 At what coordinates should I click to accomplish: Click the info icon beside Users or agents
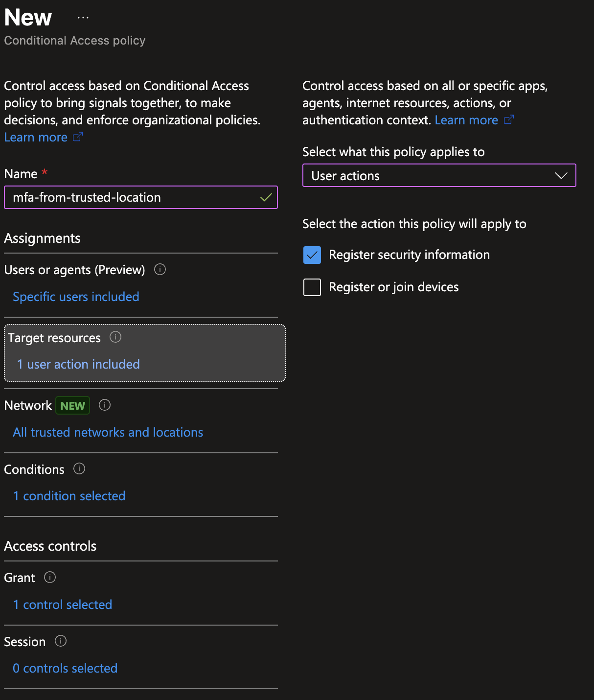160,269
